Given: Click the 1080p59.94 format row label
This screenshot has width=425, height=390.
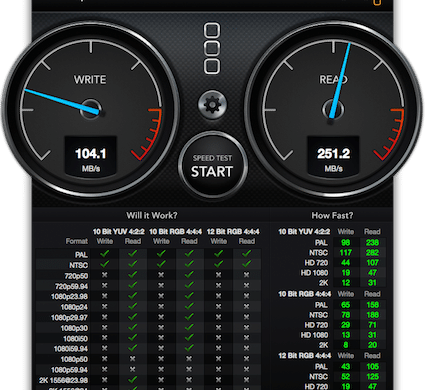Looking at the screenshot, I should (x=69, y=370).
